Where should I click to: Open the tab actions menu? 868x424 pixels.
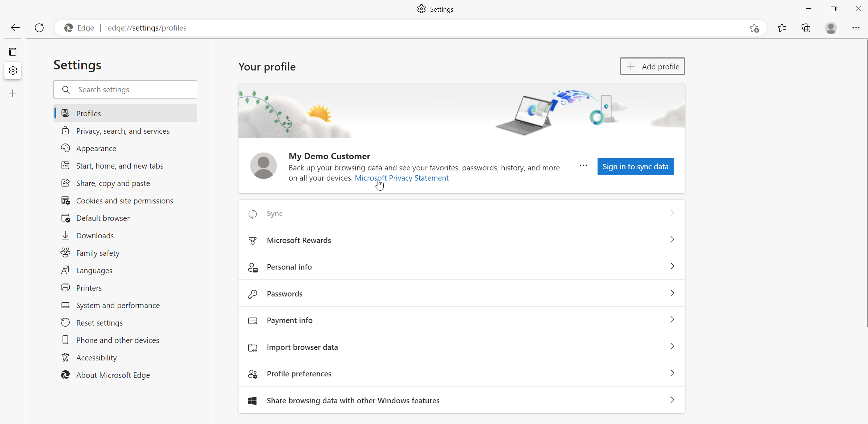pos(13,52)
